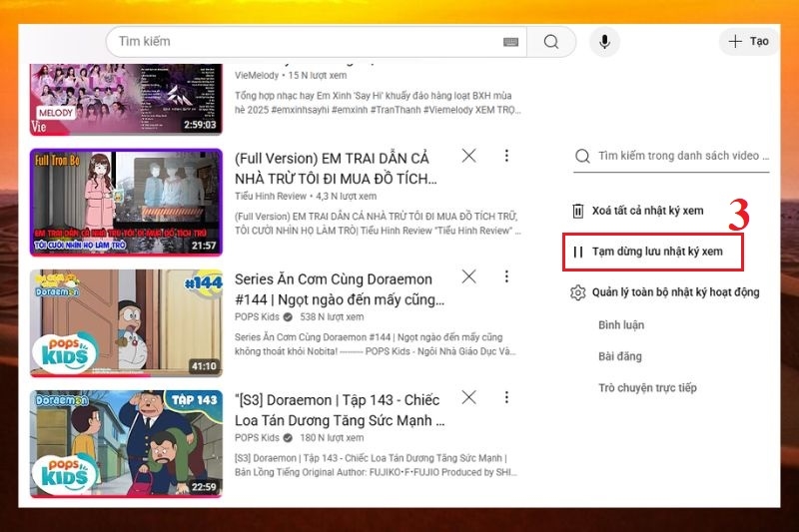Start voice search with the microphone icon
The image size is (799, 532).
pos(604,42)
